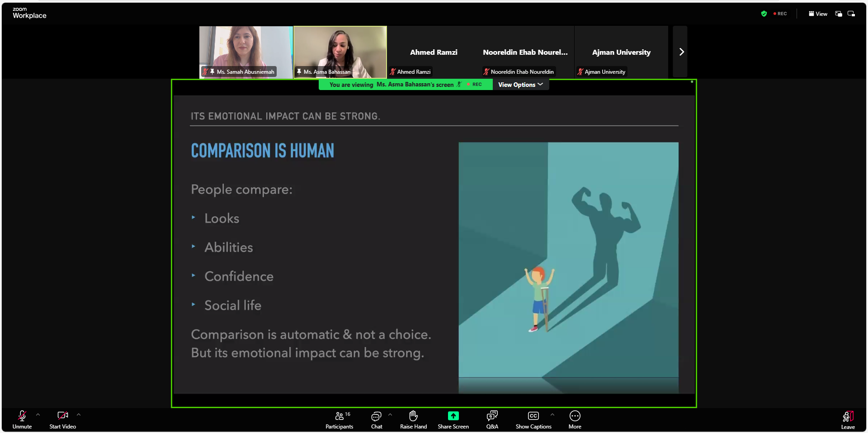Click the REC recording indicator at top
The height and width of the screenshot is (433, 868).
[780, 14]
